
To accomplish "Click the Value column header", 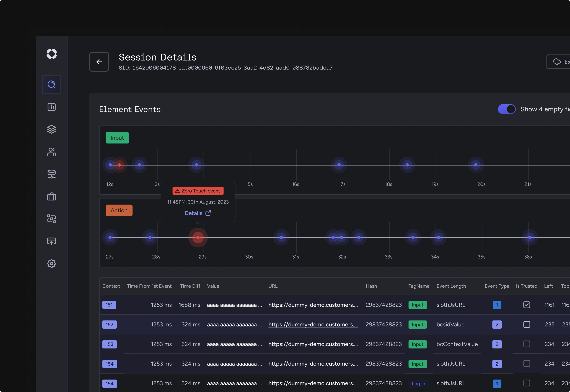I will click(213, 286).
